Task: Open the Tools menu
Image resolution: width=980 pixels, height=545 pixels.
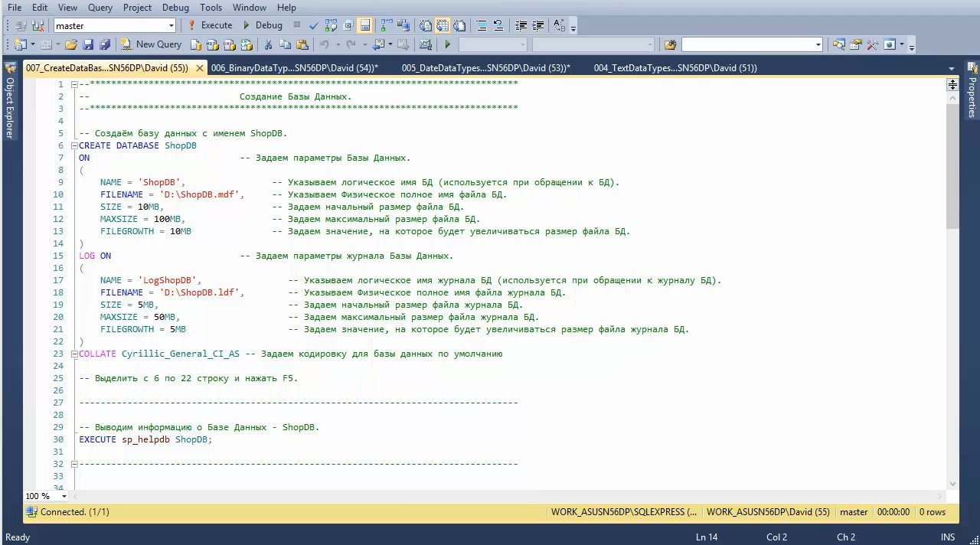Action: pos(211,8)
